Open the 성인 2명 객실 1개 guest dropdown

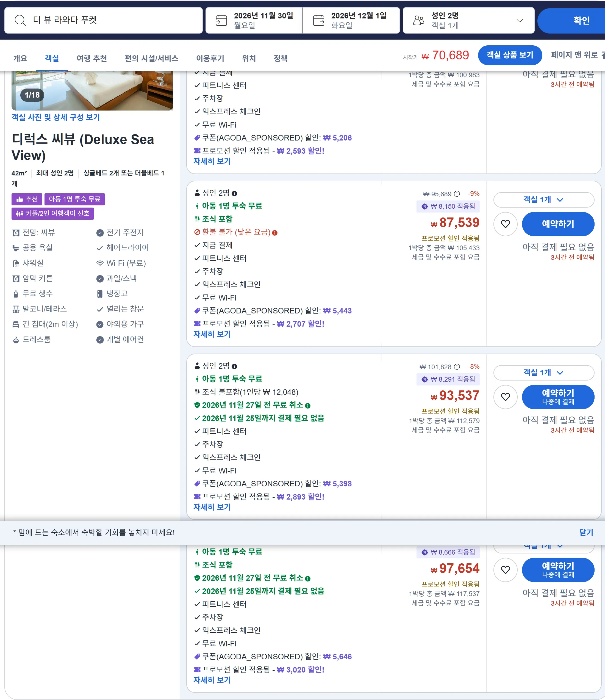point(469,20)
